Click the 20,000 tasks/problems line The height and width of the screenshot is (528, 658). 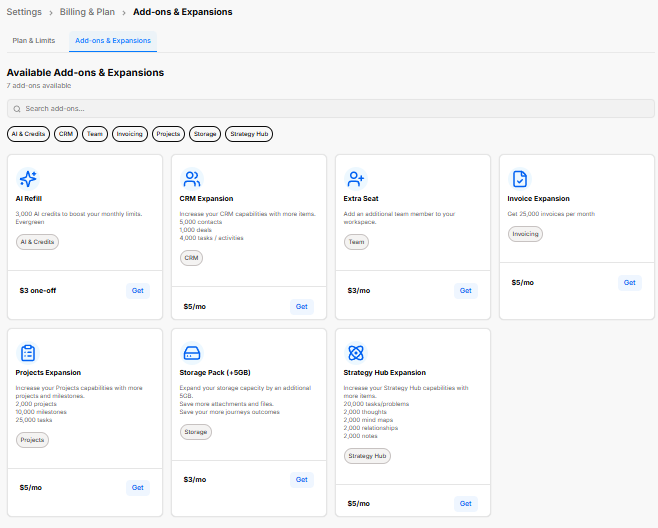click(x=376, y=404)
